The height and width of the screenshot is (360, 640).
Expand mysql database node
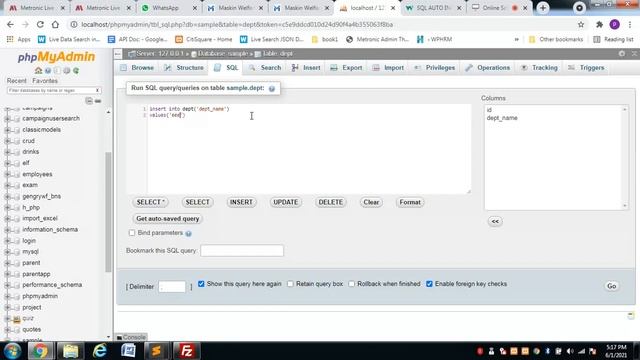tap(7, 252)
